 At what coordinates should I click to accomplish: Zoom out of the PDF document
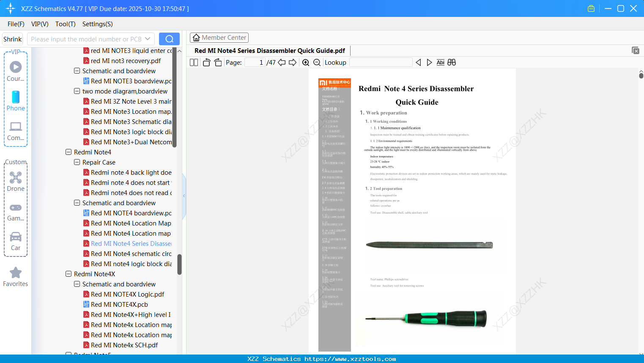[x=317, y=62]
